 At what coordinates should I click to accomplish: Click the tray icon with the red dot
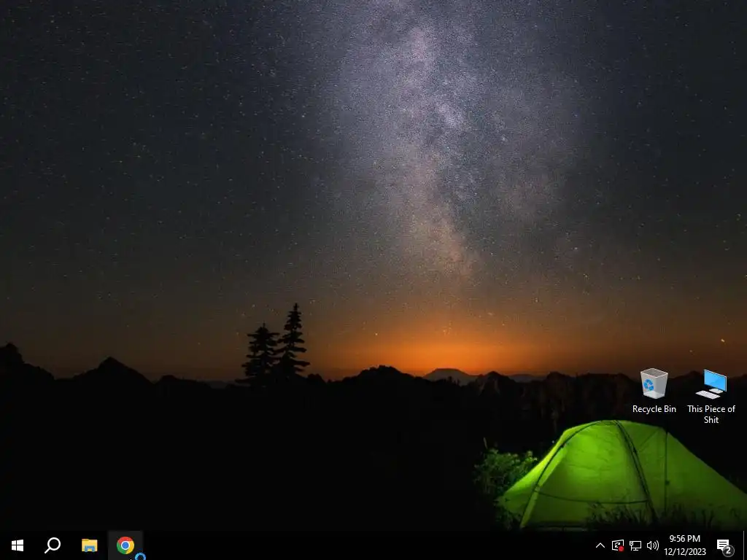618,545
